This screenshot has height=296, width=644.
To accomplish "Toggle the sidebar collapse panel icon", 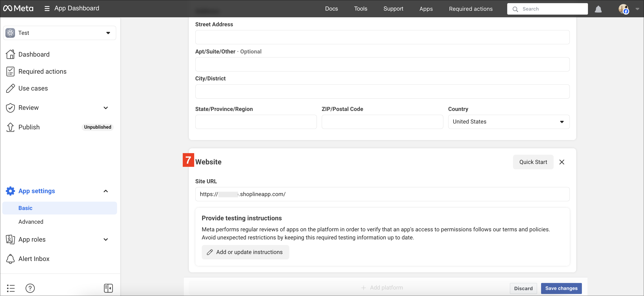I will click(108, 288).
